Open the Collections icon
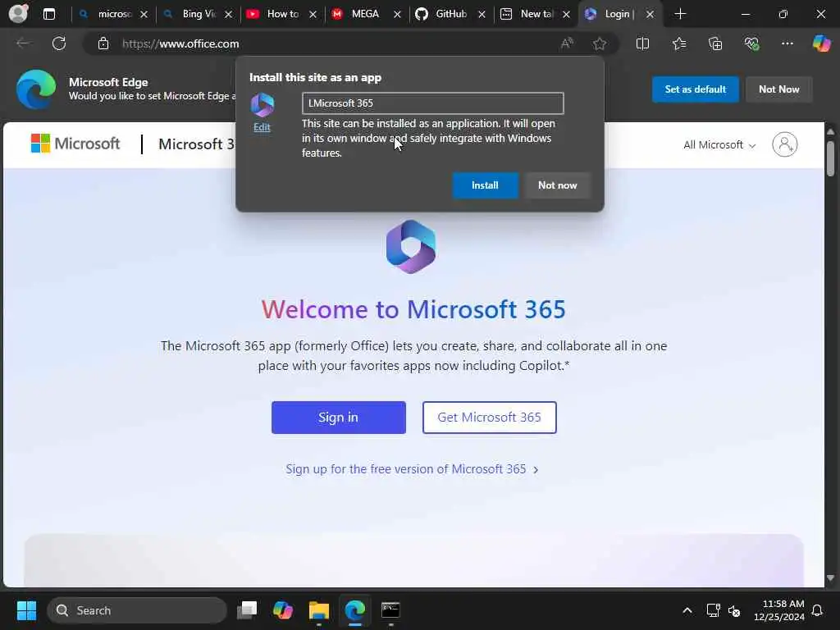The image size is (840, 630). (x=715, y=43)
